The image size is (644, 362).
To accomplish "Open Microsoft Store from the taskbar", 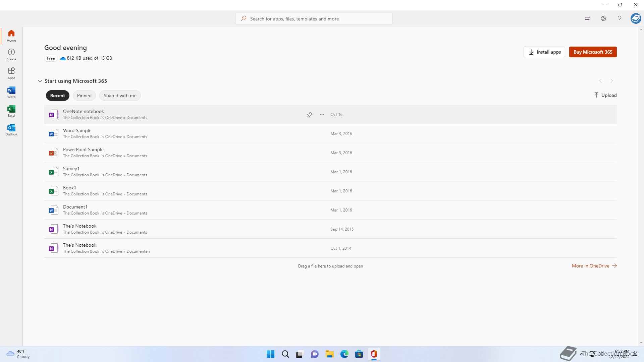I will pos(359,354).
